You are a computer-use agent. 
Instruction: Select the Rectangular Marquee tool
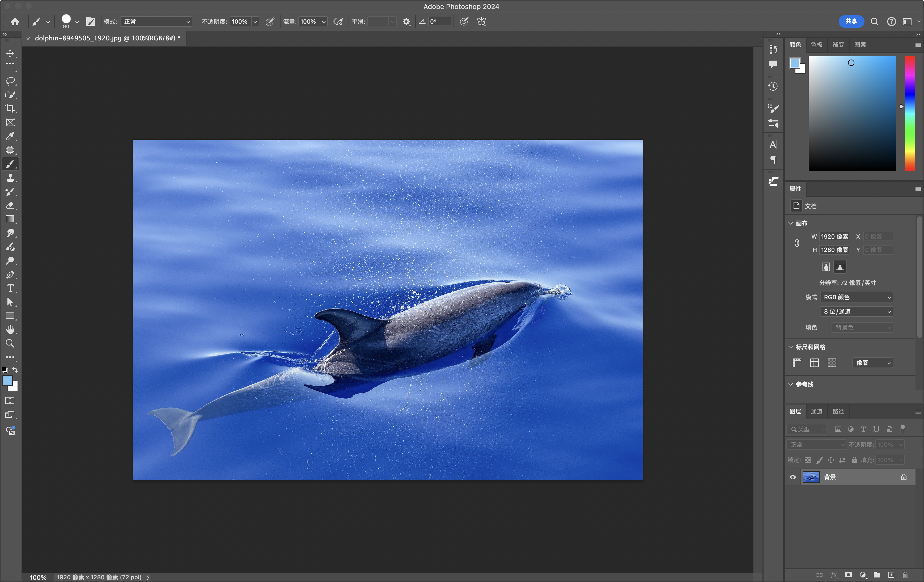pyautogui.click(x=10, y=67)
